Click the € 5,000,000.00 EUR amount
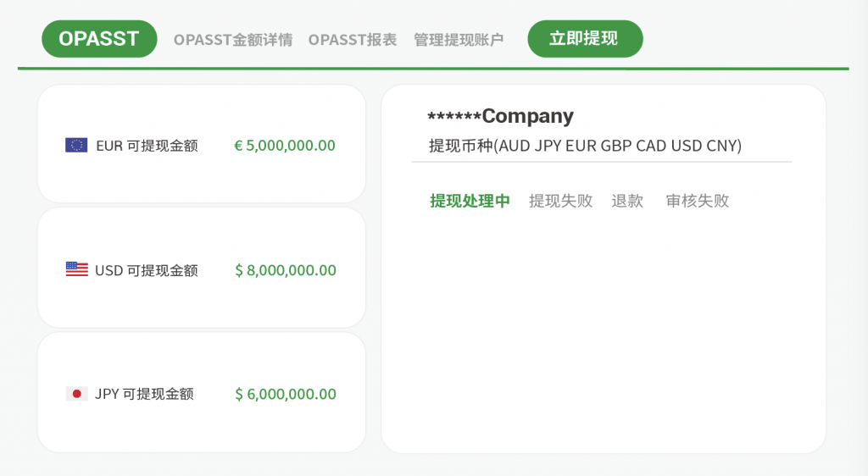 [285, 146]
